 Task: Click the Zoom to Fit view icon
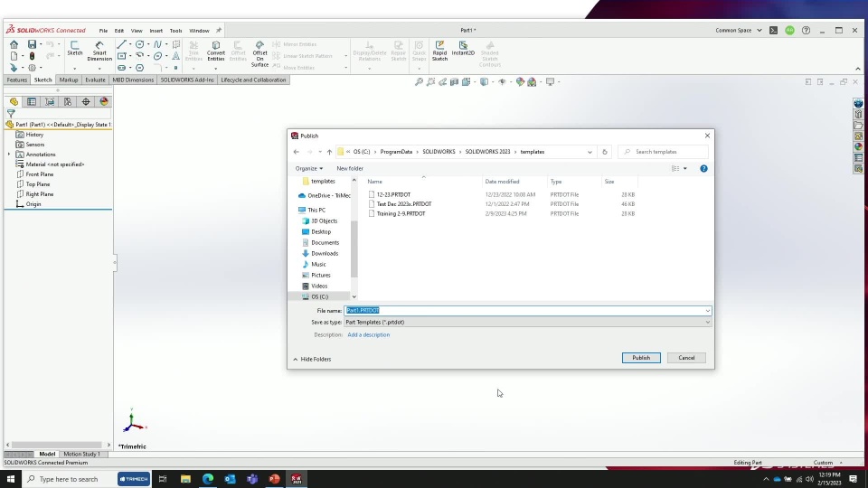coord(419,82)
